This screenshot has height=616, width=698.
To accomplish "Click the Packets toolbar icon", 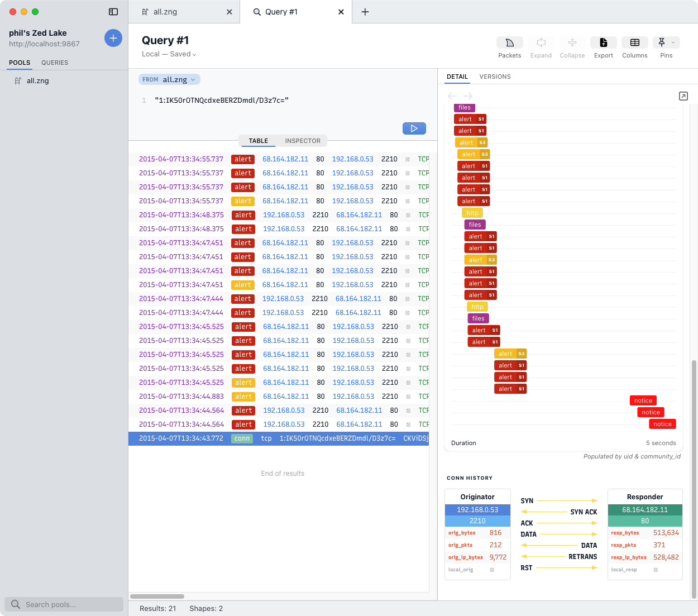I will pos(509,42).
